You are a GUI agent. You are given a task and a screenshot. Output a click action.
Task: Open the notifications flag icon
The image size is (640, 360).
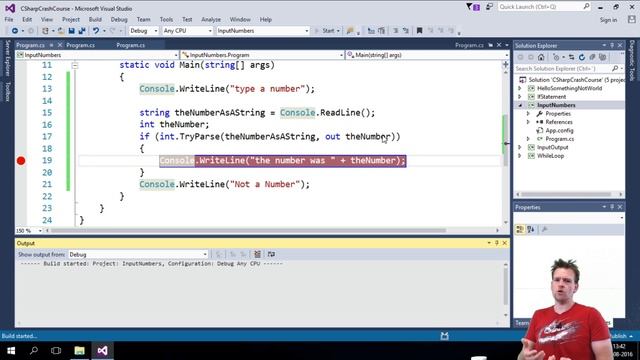click(x=473, y=7)
